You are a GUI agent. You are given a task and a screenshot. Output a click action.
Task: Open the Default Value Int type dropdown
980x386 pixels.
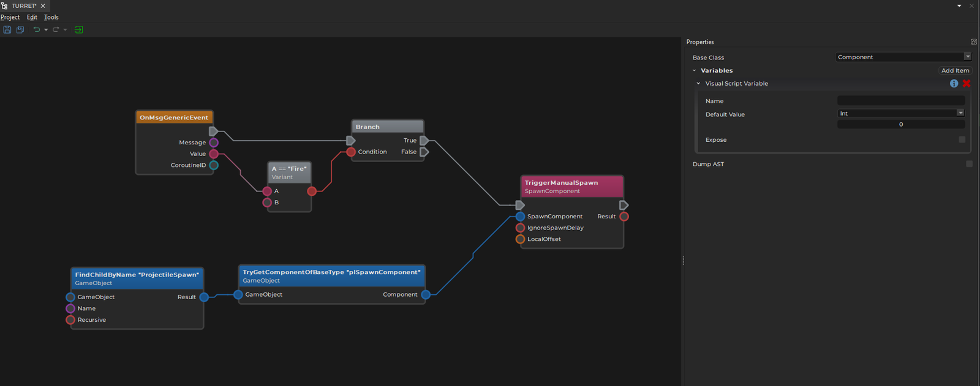[x=900, y=113]
